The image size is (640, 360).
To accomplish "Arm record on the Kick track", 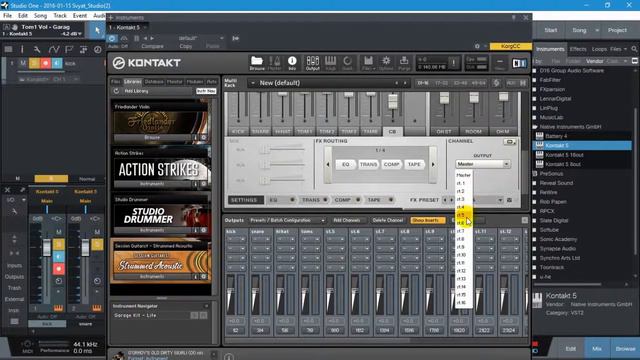I will click(46, 63).
